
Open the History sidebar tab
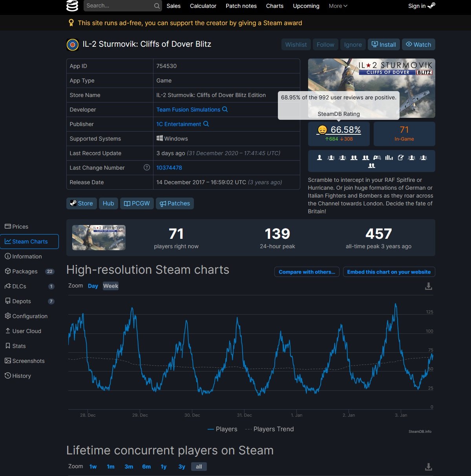pos(29,376)
